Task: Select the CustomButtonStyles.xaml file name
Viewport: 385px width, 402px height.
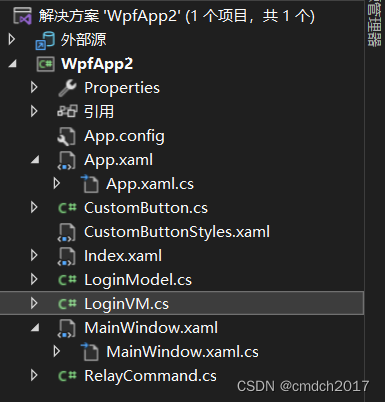Action: (x=177, y=232)
